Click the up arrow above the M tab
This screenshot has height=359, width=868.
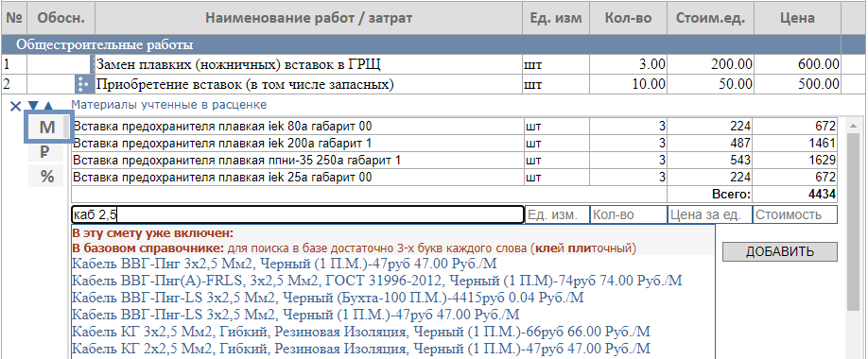(48, 106)
